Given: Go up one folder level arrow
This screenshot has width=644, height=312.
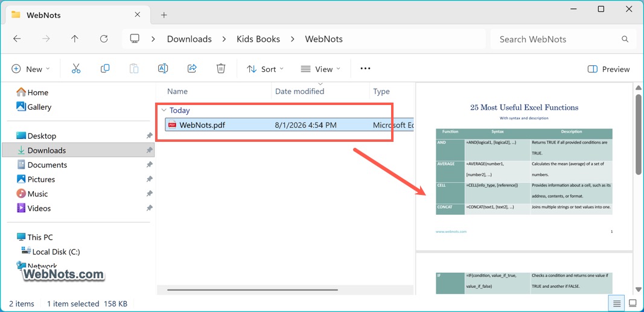Looking at the screenshot, I should [x=75, y=39].
